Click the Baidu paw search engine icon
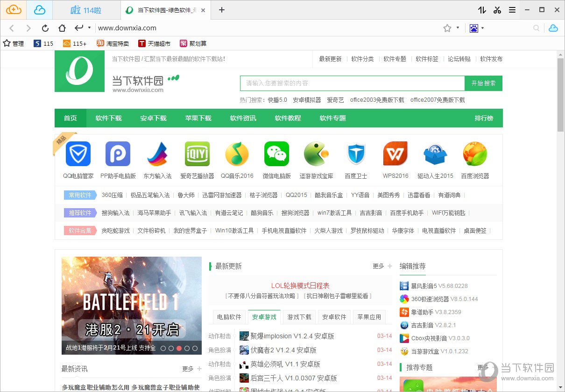 coord(474,28)
